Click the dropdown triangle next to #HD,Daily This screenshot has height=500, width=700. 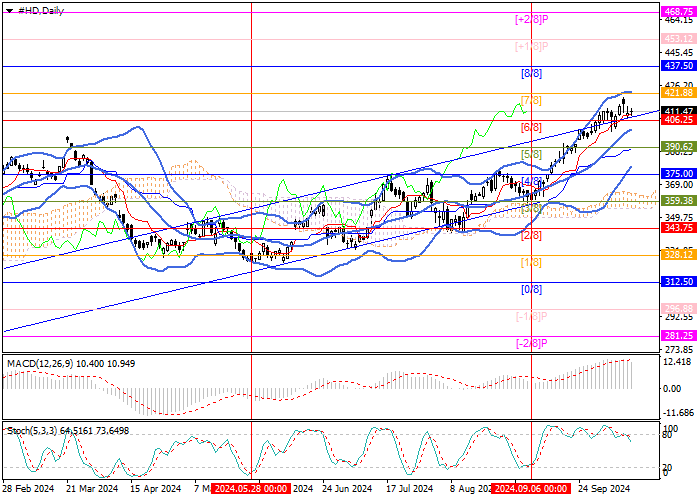(9, 11)
